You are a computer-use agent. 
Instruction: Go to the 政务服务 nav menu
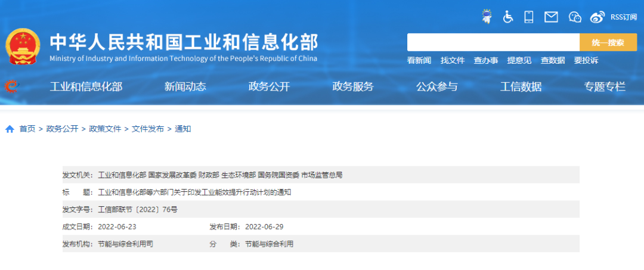coord(353,87)
